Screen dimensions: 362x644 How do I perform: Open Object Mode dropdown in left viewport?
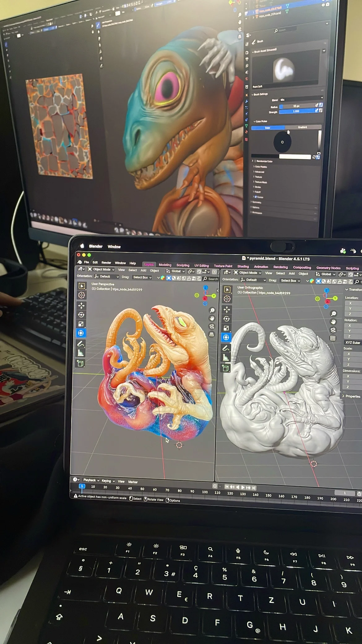[102, 269]
